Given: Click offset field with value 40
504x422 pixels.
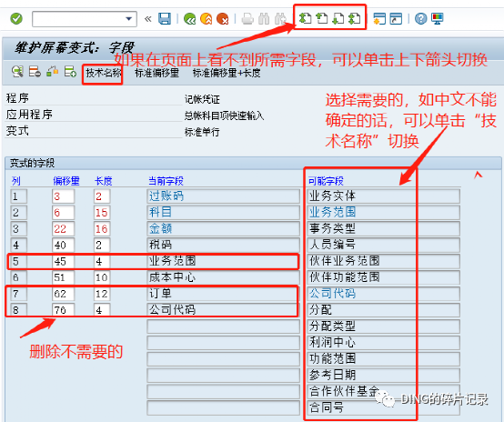Looking at the screenshot, I should (63, 245).
